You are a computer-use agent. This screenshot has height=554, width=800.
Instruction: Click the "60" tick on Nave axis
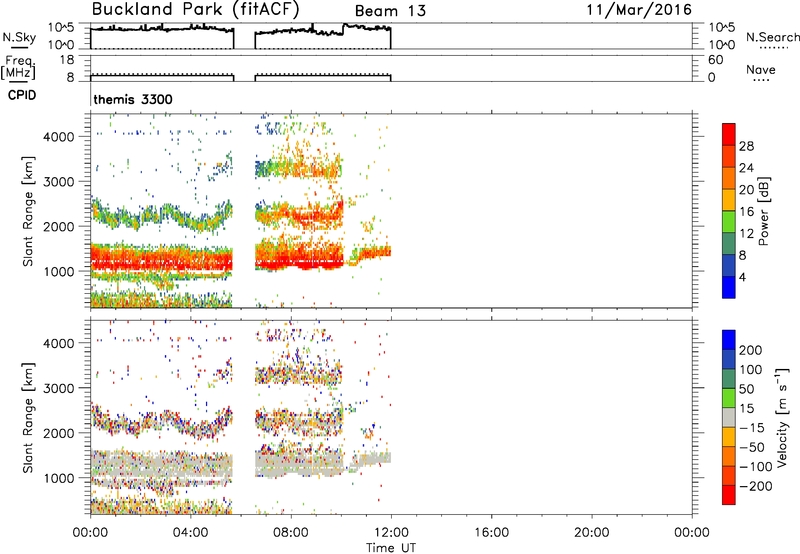coord(715,60)
